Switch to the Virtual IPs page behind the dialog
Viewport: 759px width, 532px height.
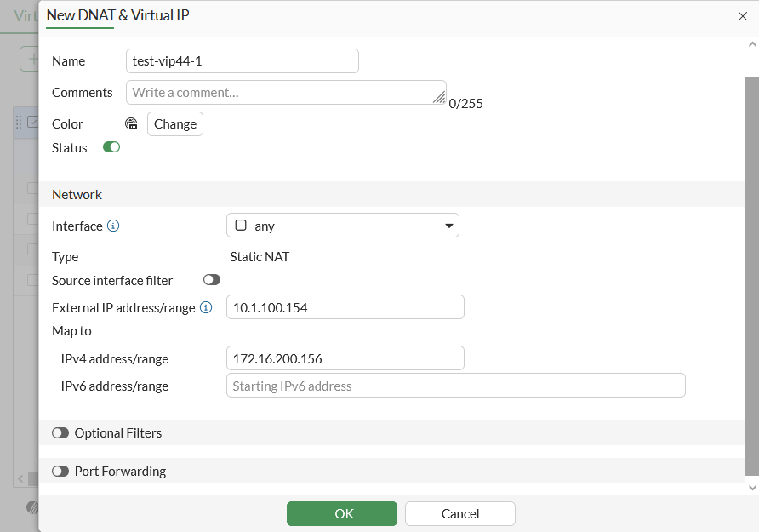(19, 15)
